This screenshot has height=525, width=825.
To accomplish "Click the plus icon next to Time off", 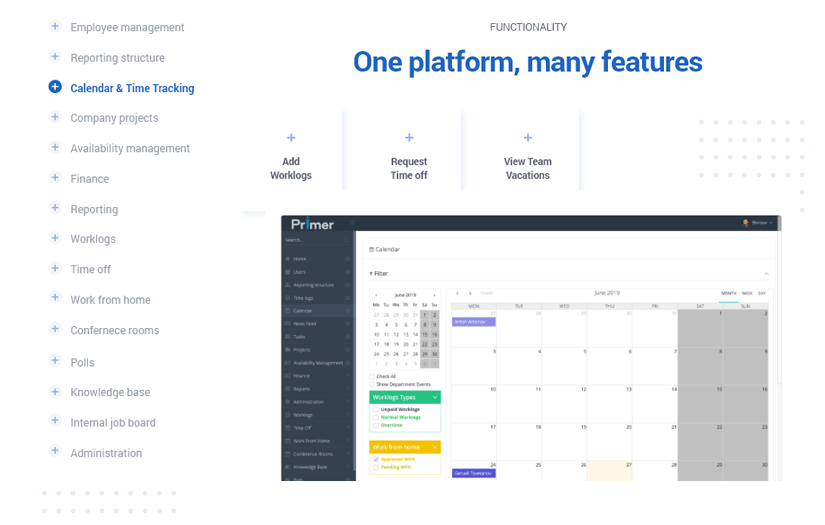I will [x=55, y=268].
